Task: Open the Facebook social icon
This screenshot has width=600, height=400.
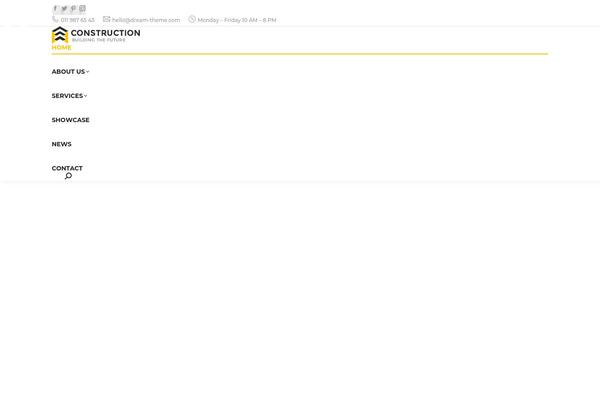Action: click(55, 8)
